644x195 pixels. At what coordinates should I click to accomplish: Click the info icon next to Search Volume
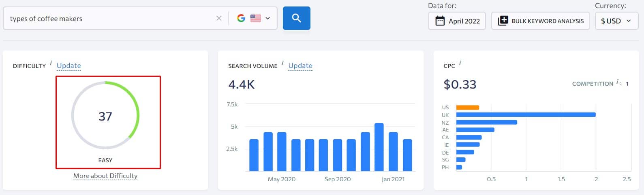tap(282, 64)
